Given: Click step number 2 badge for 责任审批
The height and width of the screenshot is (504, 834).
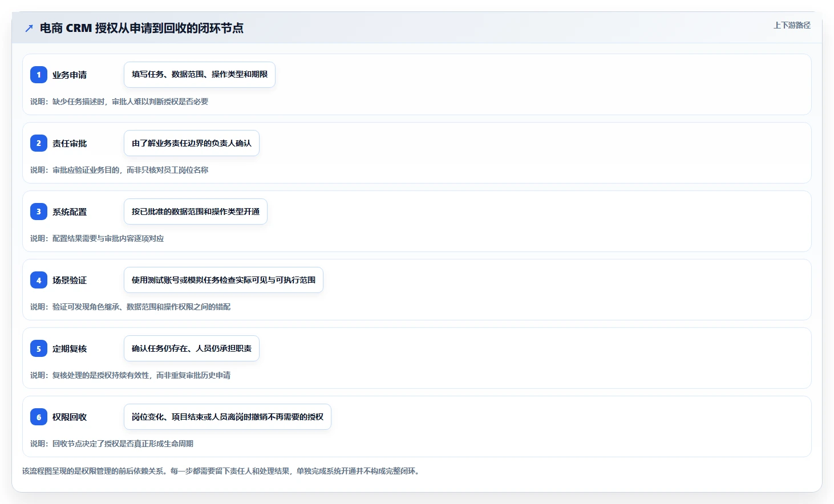Looking at the screenshot, I should click(x=39, y=143).
